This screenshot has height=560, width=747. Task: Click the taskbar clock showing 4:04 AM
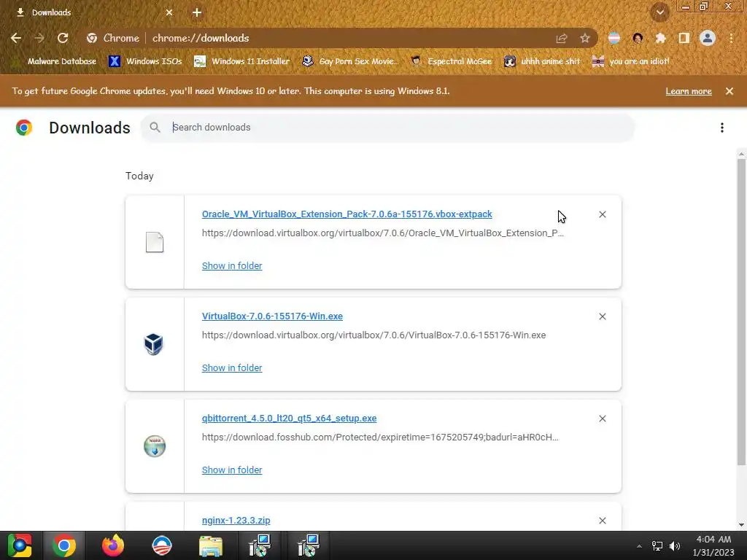pyautogui.click(x=713, y=545)
